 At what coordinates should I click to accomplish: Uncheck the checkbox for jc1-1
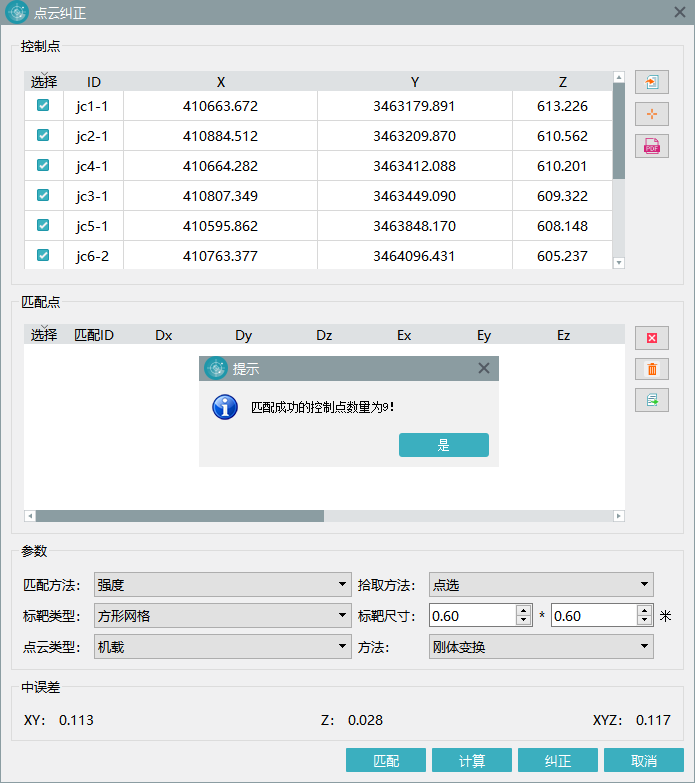[43, 105]
